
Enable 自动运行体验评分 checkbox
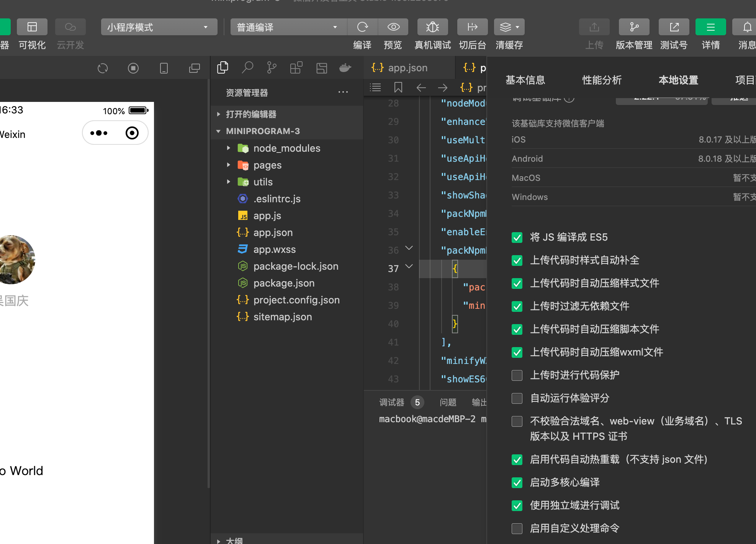coord(517,398)
